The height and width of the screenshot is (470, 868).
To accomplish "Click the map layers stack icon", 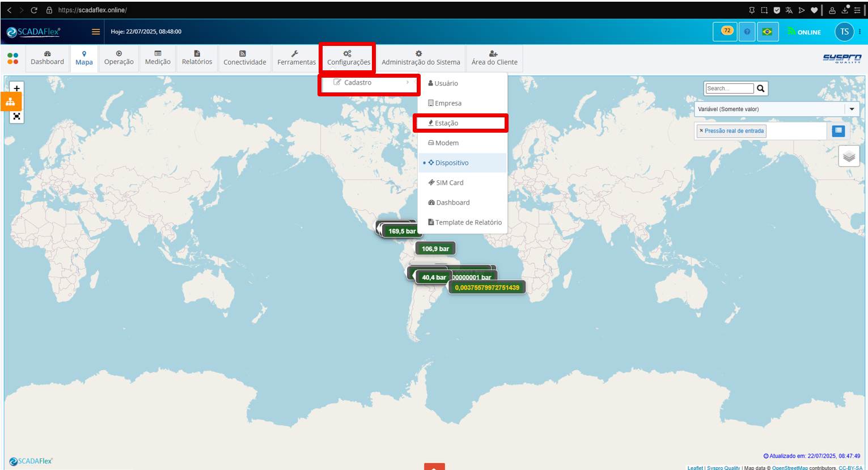I will pos(849,156).
